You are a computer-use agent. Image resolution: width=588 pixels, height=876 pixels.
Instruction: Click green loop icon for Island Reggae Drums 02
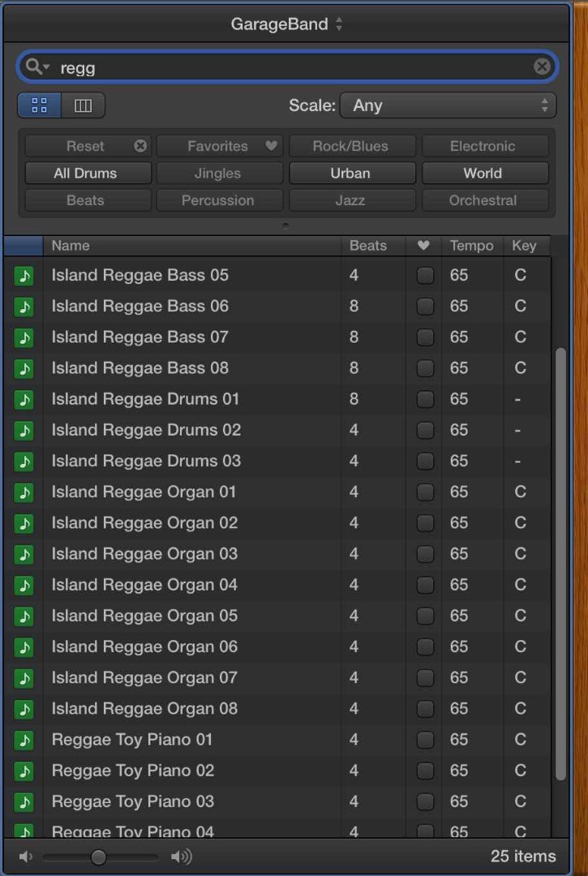(x=24, y=430)
